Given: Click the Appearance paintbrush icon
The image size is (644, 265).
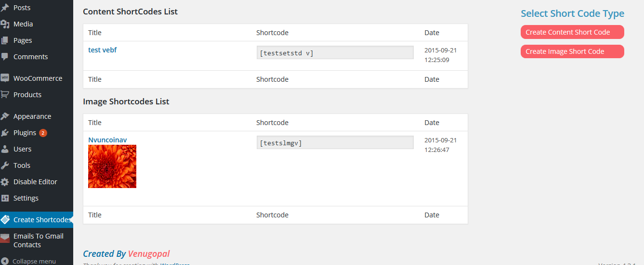Looking at the screenshot, I should (5, 116).
